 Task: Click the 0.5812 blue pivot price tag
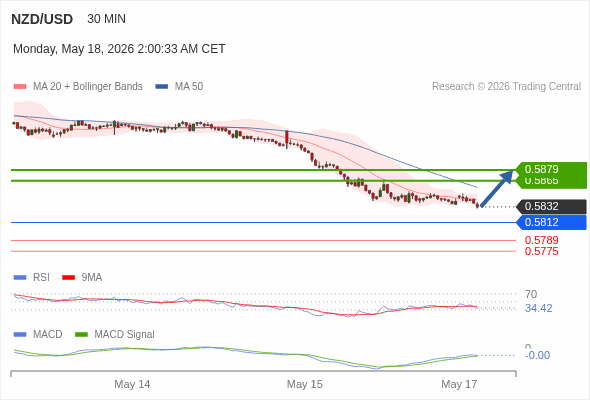coord(551,222)
